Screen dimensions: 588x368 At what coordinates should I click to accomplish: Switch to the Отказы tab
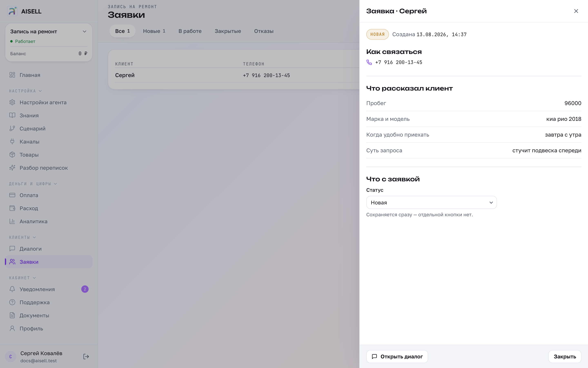264,31
